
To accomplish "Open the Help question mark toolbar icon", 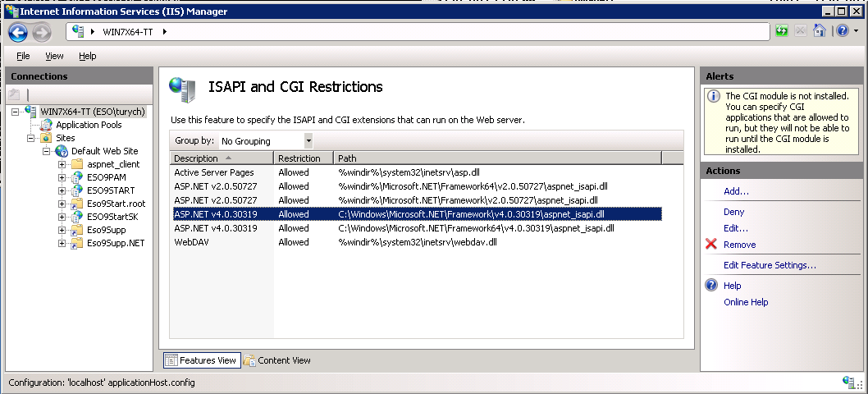I will coord(842,31).
